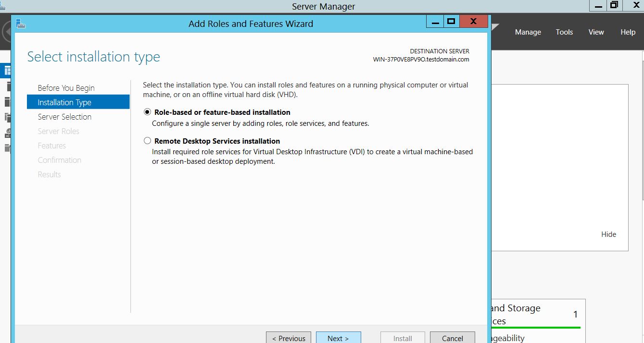
Task: Minimize the Add Roles and Features Wizard
Action: [x=435, y=22]
